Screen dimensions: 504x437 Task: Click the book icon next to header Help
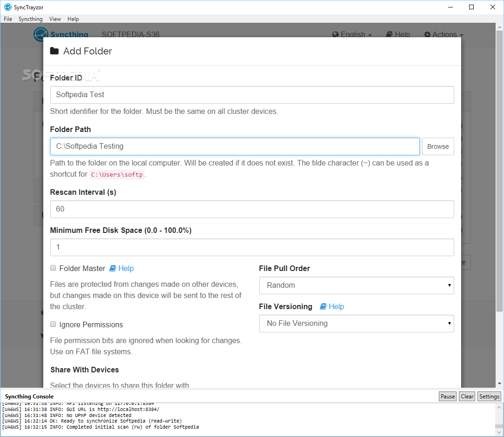point(389,34)
